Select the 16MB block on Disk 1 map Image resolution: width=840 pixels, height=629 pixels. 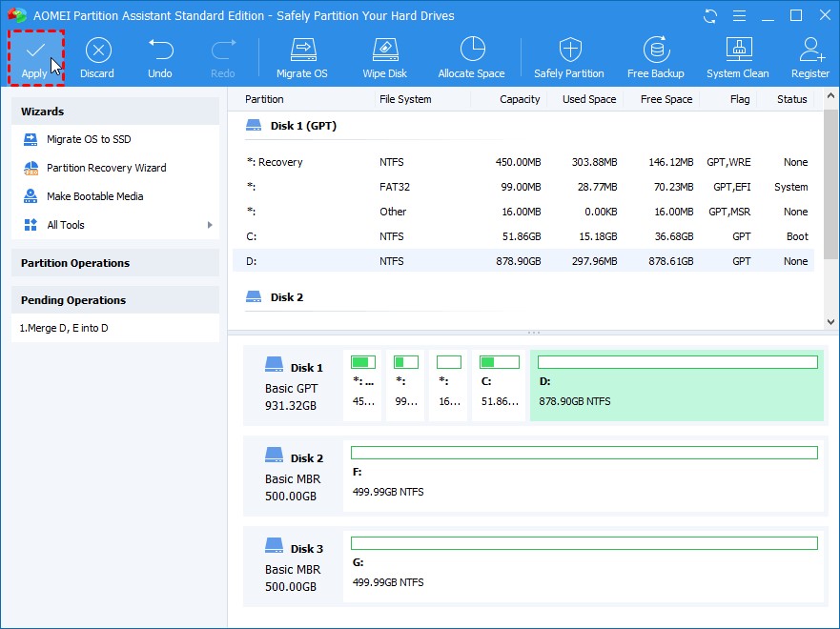(448, 385)
